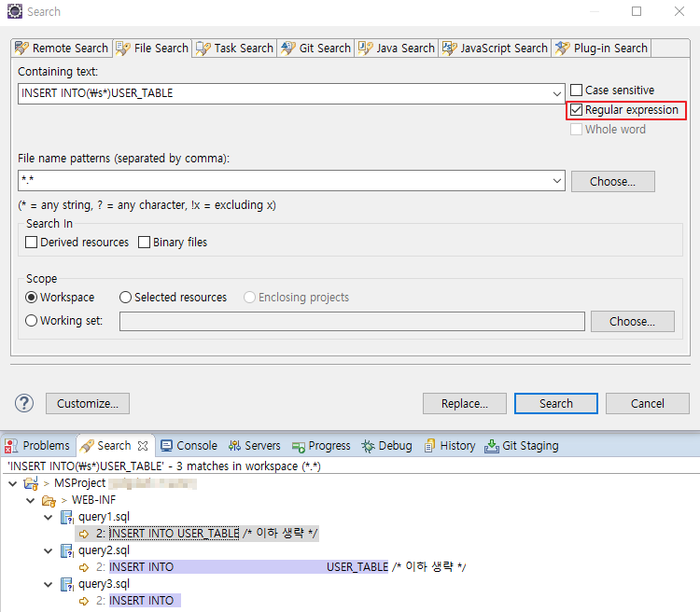Click the Remote Search tab icon

tap(21, 48)
